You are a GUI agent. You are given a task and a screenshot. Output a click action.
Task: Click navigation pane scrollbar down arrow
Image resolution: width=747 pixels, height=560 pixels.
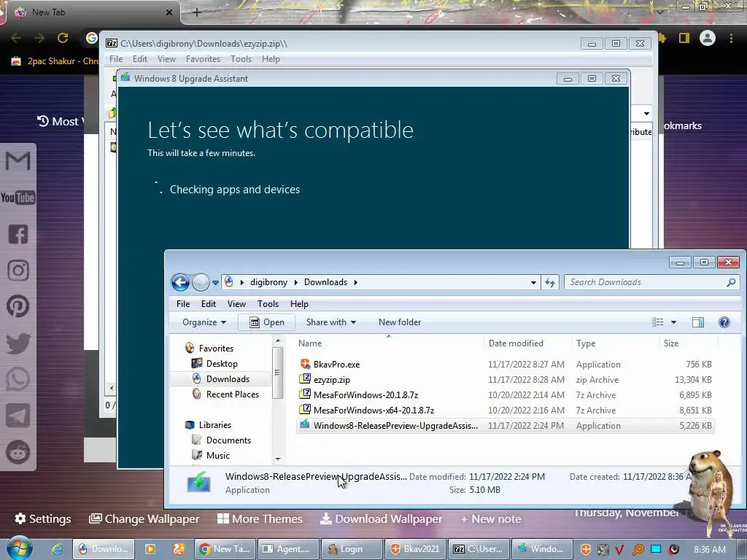(278, 459)
